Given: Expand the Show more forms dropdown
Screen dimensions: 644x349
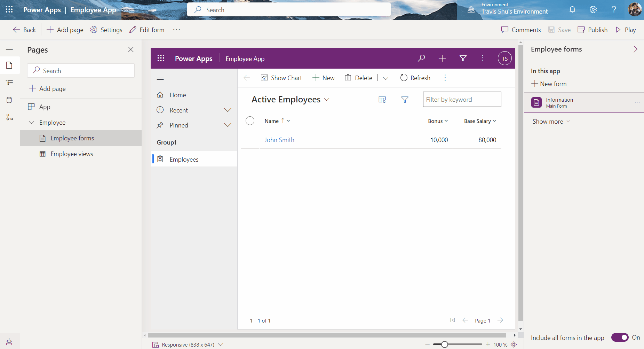Looking at the screenshot, I should coord(551,121).
